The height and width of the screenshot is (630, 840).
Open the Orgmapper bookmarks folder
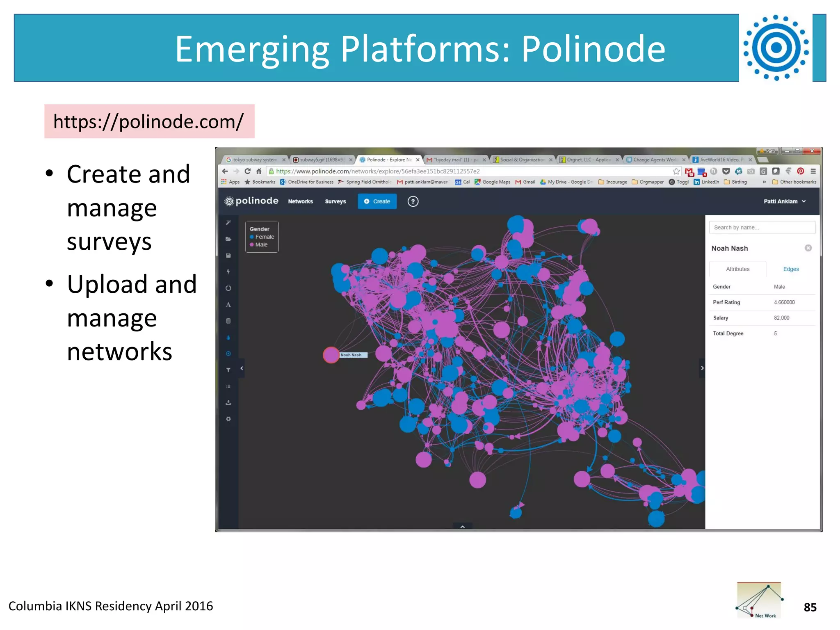pyautogui.click(x=648, y=182)
